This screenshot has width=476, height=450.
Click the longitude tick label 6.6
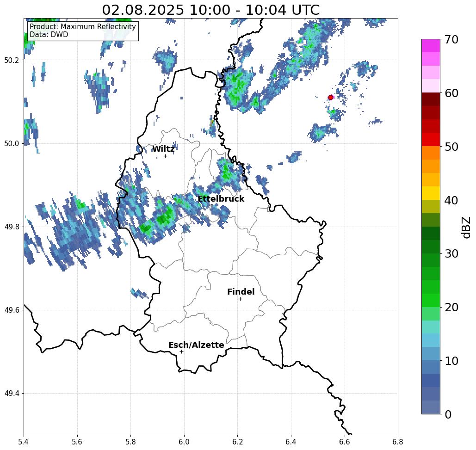[x=345, y=442]
